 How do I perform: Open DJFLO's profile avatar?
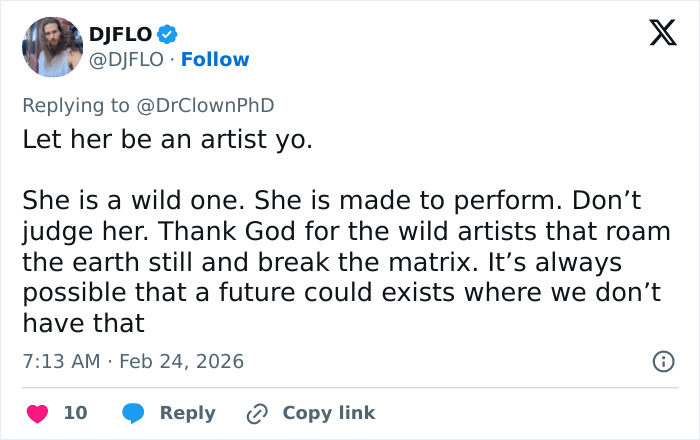(x=51, y=46)
